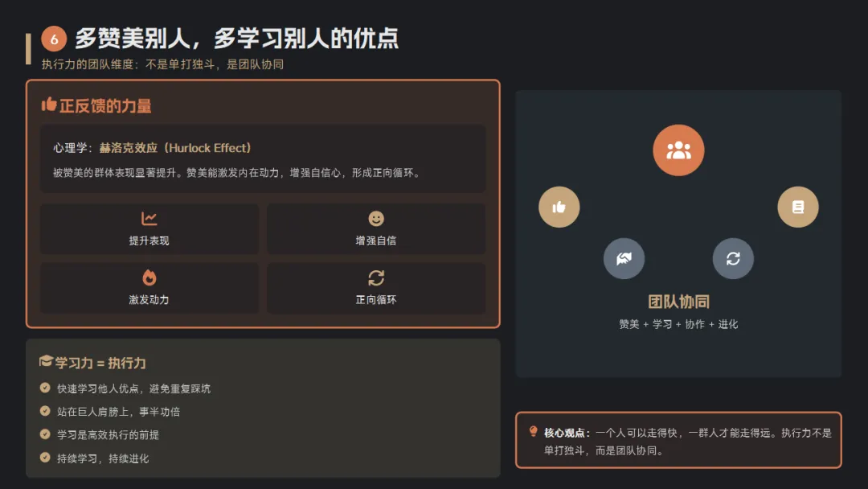Click the gray refresh circle icon
The width and height of the screenshot is (868, 489).
click(733, 259)
